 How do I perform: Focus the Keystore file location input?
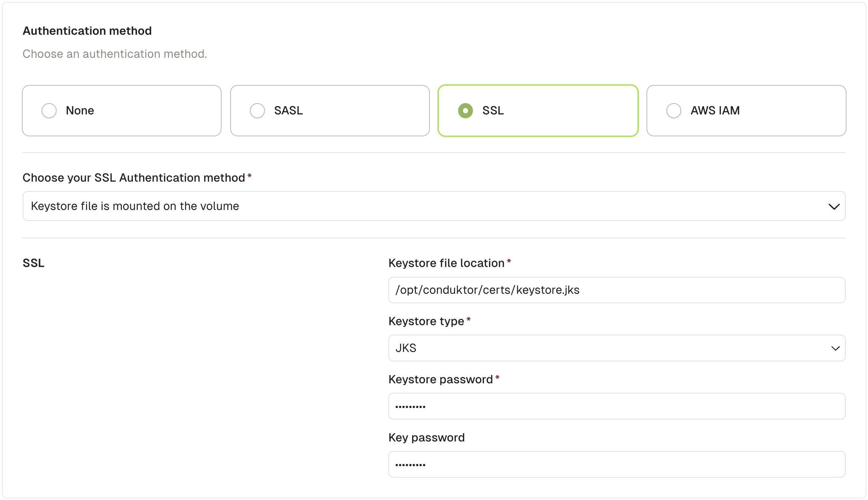(x=617, y=290)
